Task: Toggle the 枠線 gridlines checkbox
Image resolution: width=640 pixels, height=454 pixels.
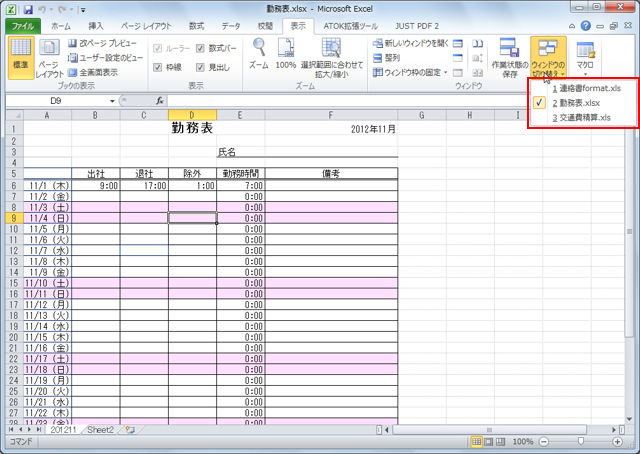Action: [158, 67]
